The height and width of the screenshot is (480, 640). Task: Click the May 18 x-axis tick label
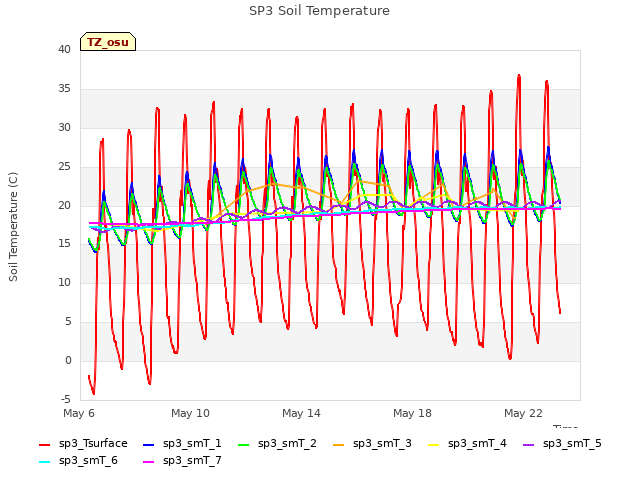pyautogui.click(x=412, y=413)
